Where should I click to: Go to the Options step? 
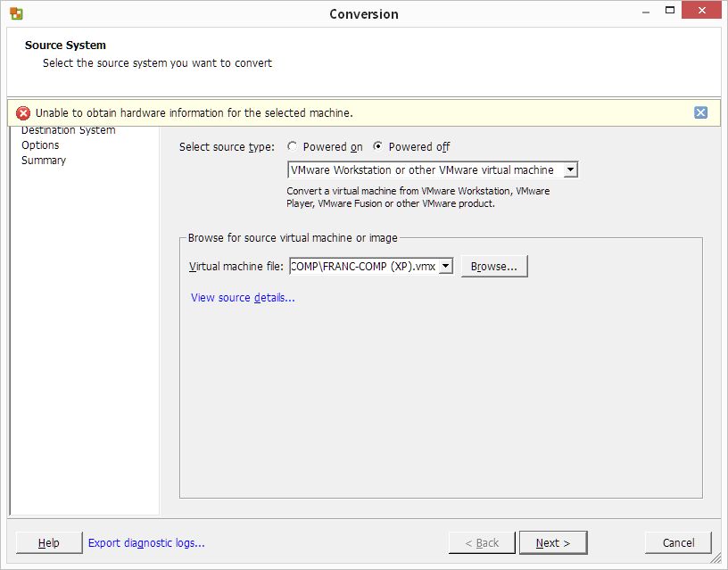tap(40, 145)
